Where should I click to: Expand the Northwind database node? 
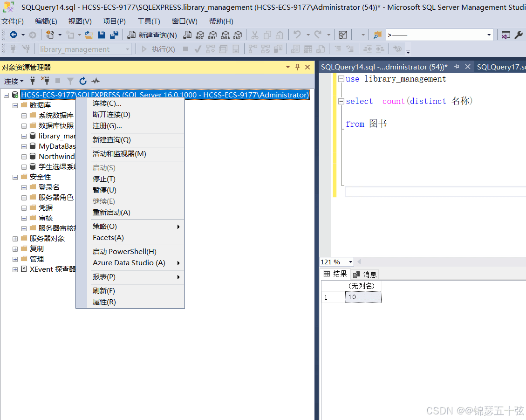(24, 157)
